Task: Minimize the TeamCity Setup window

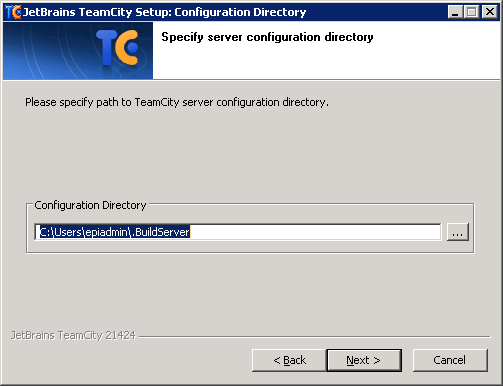Action: coord(455,12)
